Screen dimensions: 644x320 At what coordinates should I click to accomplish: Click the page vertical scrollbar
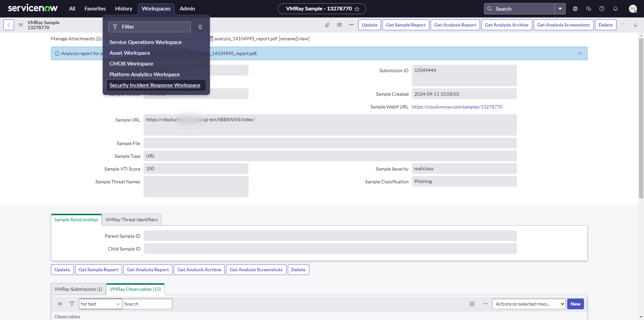641,119
